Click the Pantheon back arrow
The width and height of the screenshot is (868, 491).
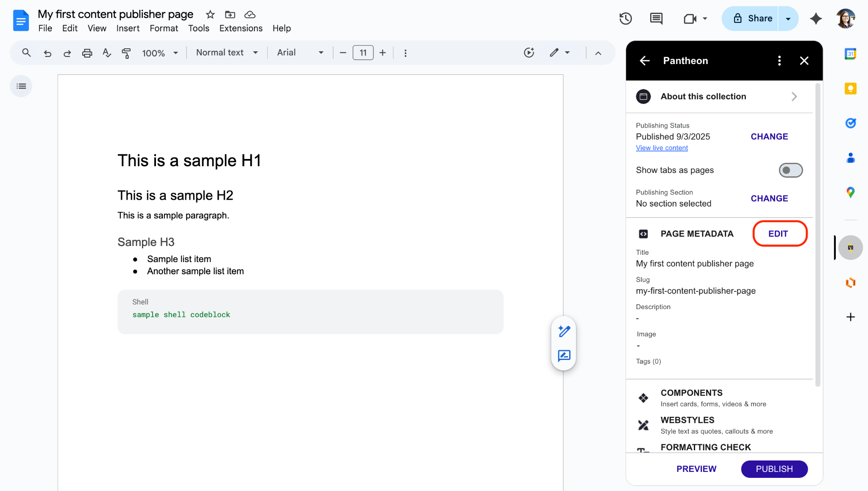click(645, 61)
